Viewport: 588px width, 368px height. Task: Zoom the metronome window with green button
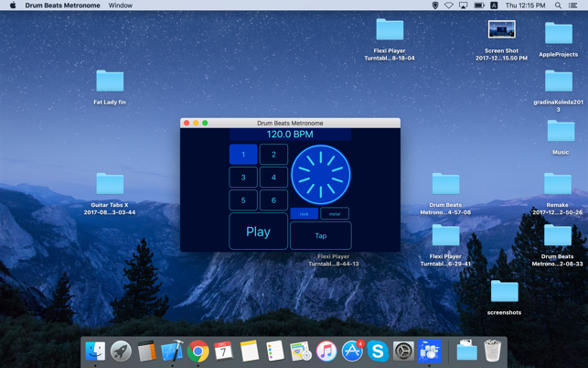pos(205,124)
